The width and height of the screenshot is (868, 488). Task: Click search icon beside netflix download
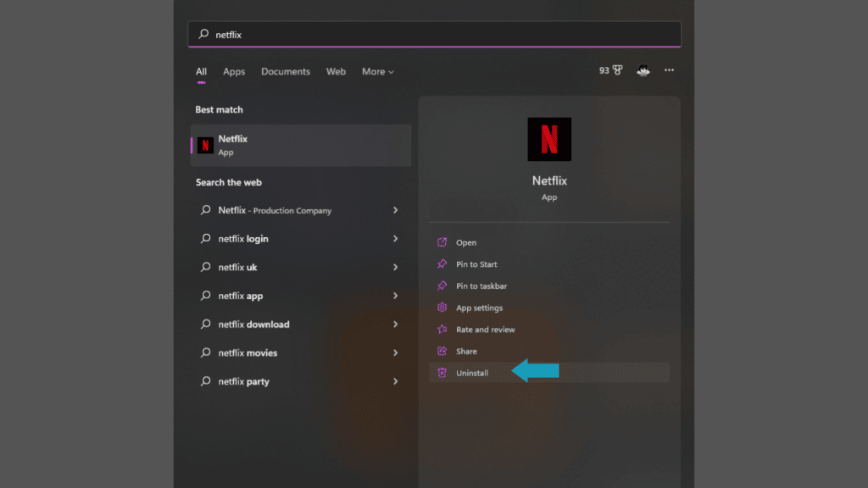pyautogui.click(x=205, y=324)
